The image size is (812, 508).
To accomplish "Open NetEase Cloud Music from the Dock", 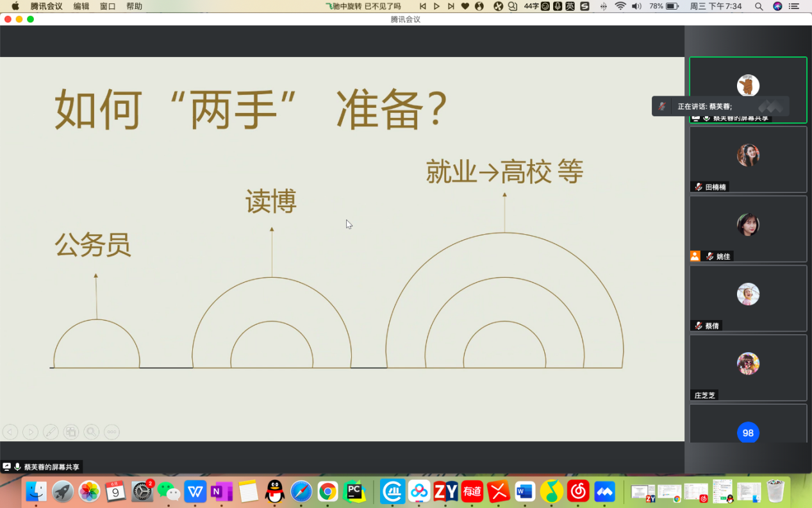I will click(x=578, y=491).
